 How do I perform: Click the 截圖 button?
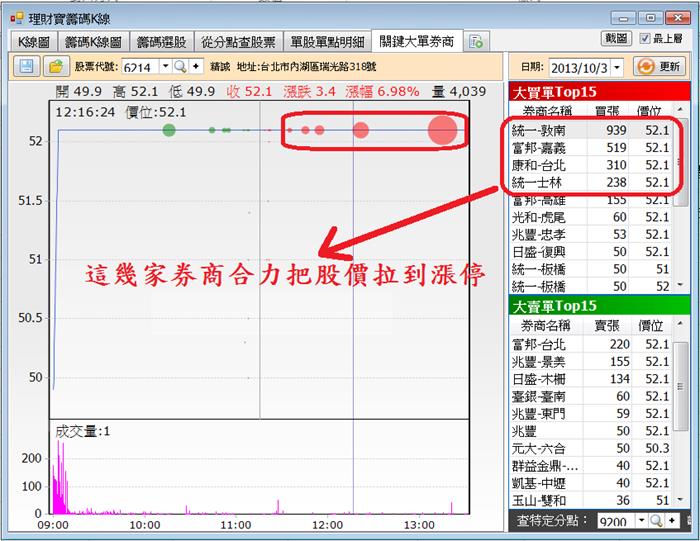tap(617, 39)
